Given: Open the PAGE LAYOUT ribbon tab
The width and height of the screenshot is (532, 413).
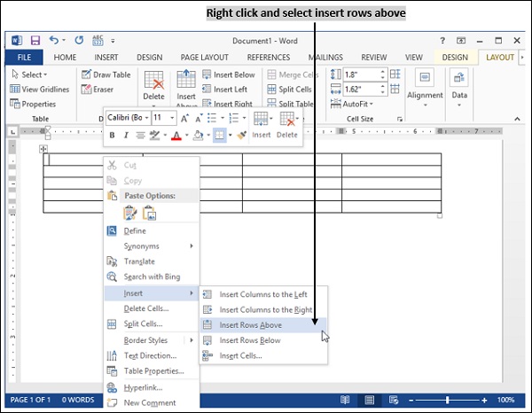Looking at the screenshot, I should [205, 58].
